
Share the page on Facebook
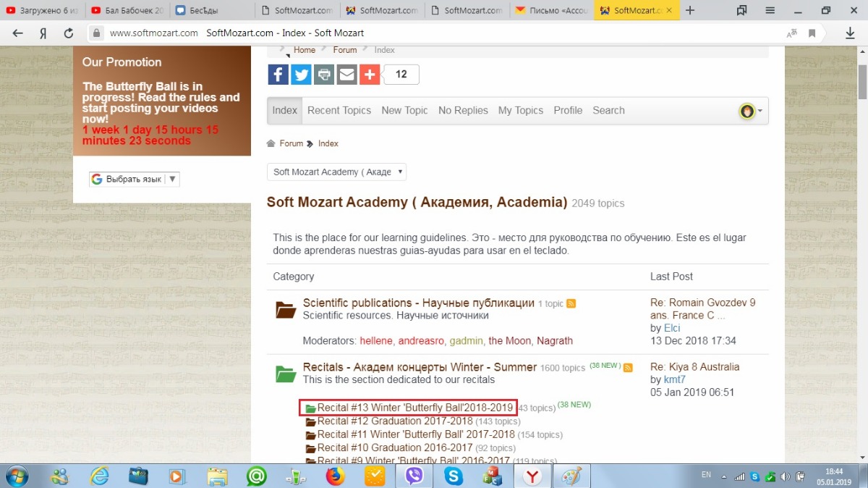tap(278, 75)
